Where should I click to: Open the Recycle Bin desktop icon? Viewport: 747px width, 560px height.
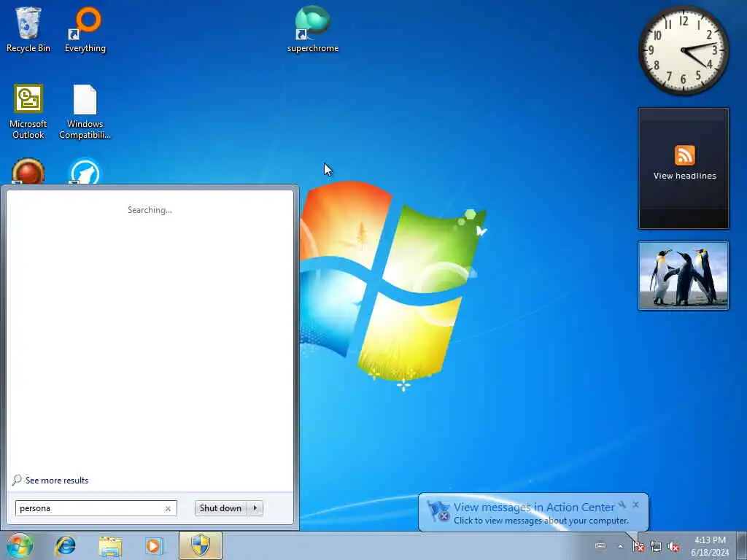coord(28,29)
